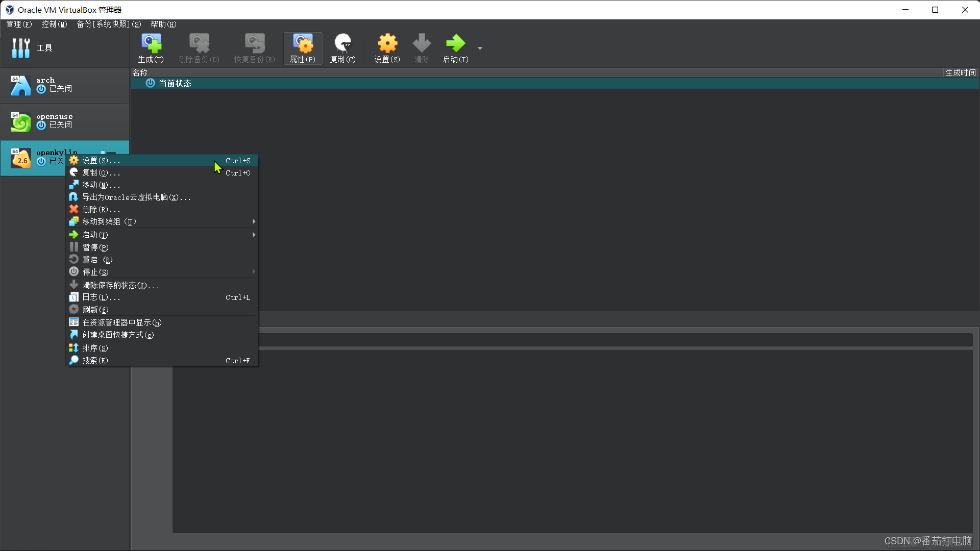This screenshot has width=980, height=551.
Task: Open the 工具 tools entry in sidebar
Action: click(x=64, y=48)
